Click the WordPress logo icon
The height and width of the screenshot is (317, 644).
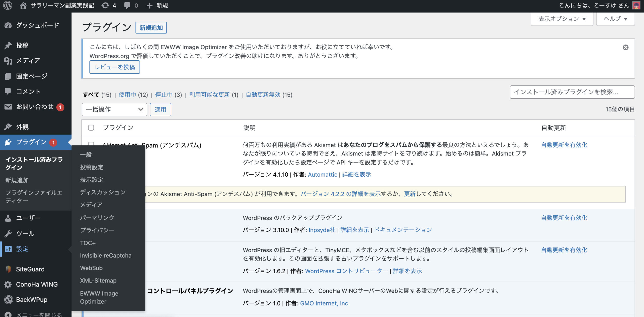click(x=8, y=5)
